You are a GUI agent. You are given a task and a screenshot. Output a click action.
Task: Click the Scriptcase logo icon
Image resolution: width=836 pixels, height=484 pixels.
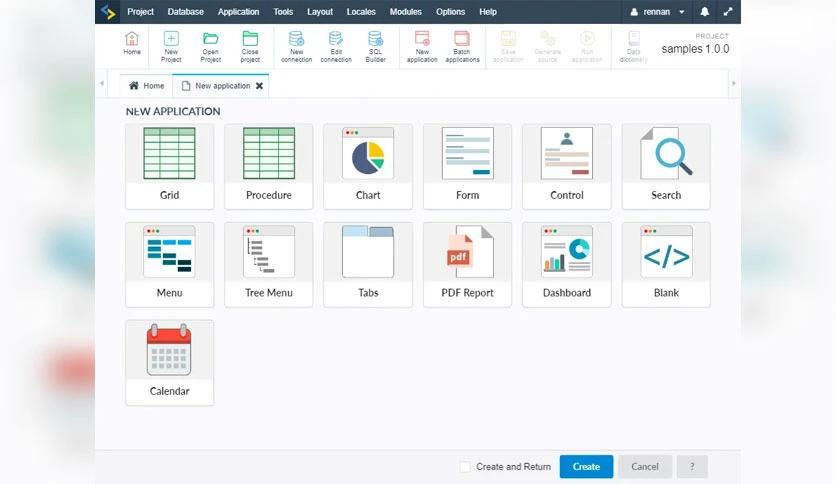(x=108, y=12)
